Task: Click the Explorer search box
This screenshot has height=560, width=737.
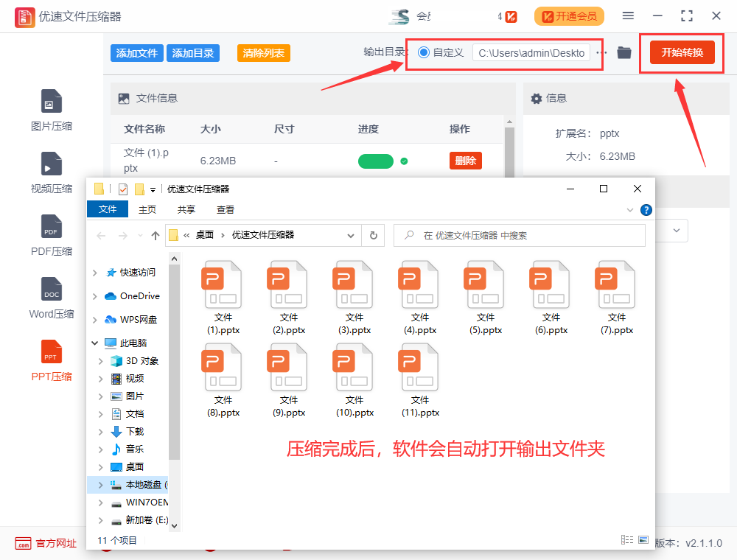Action: tap(520, 235)
